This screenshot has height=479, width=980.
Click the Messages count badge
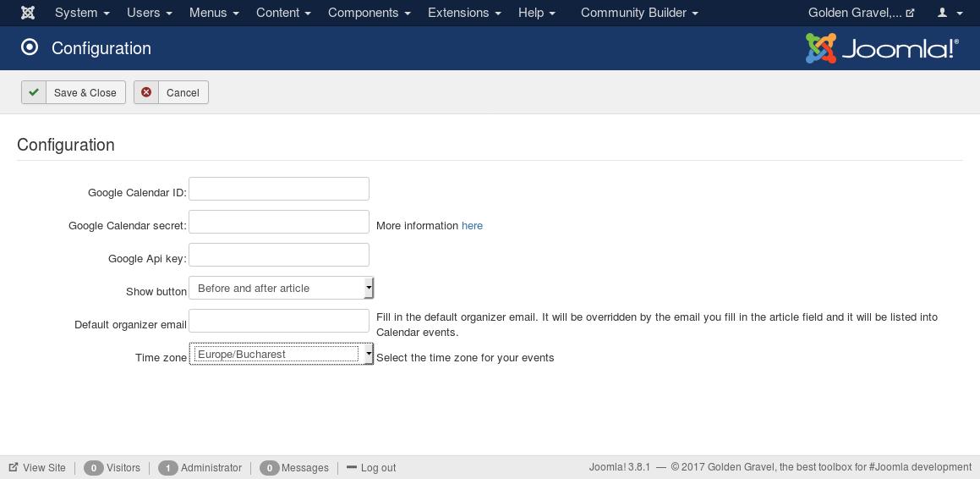(269, 468)
